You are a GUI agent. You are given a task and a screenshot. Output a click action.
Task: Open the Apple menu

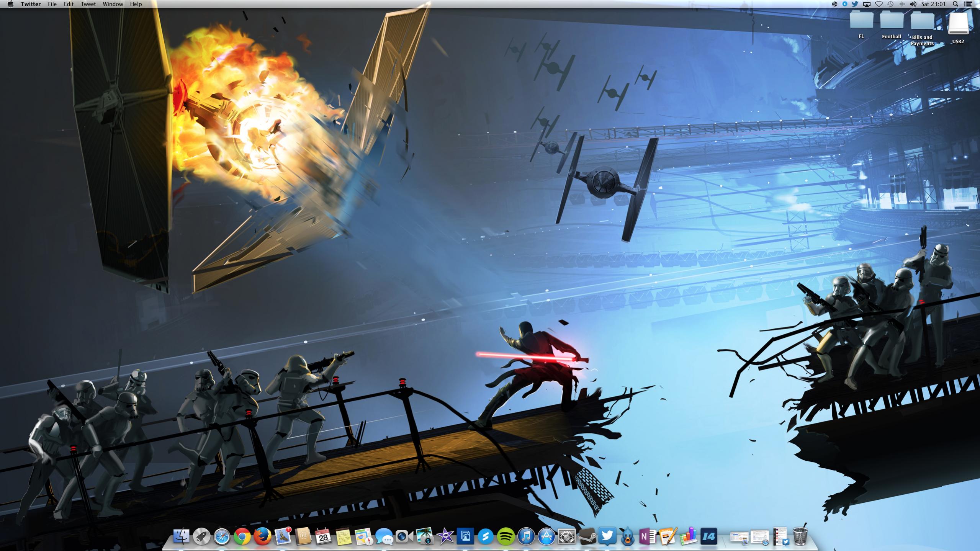10,4
